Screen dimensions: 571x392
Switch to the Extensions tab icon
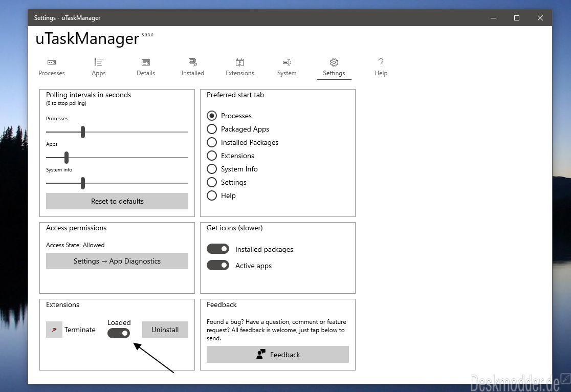click(239, 62)
